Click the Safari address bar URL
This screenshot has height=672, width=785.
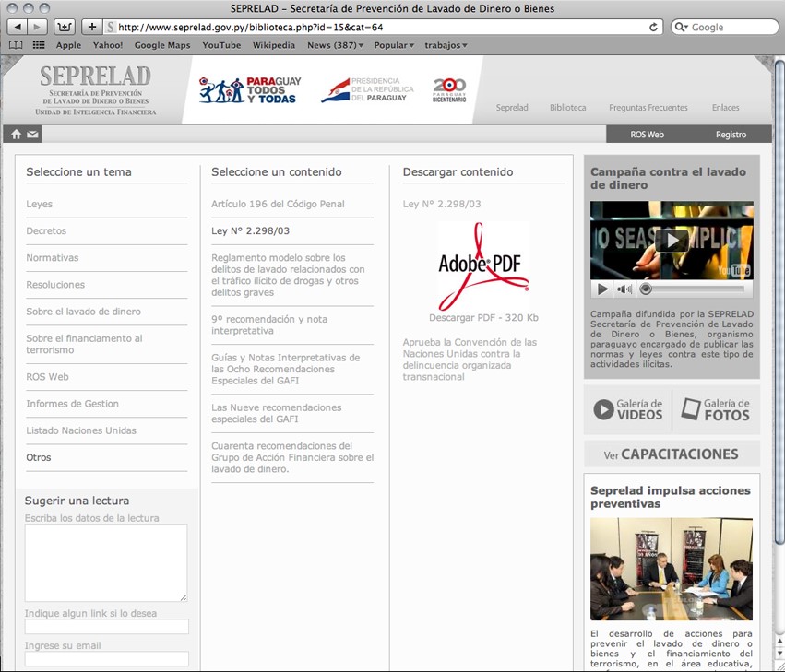[x=250, y=27]
